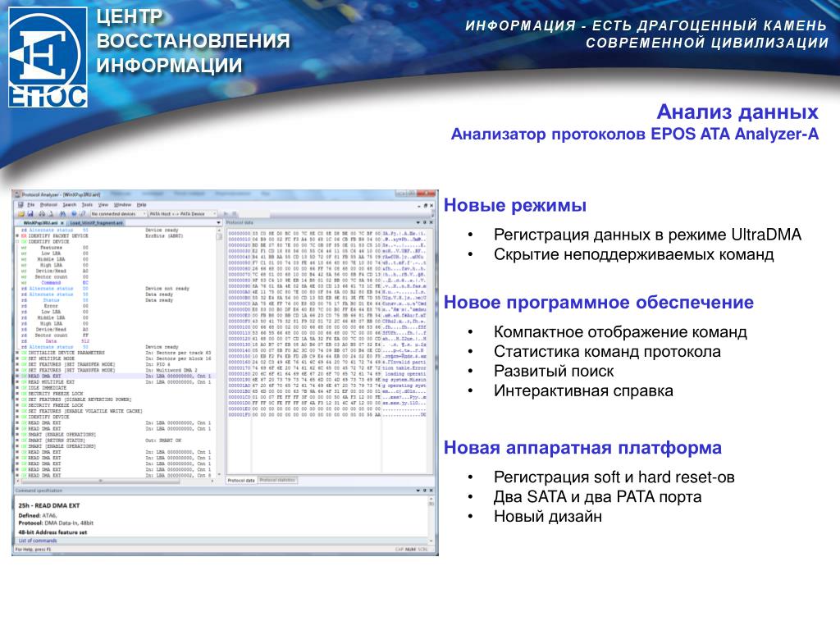This screenshot has height=630, width=840.
Task: Open the Window menu
Action: 123,204
